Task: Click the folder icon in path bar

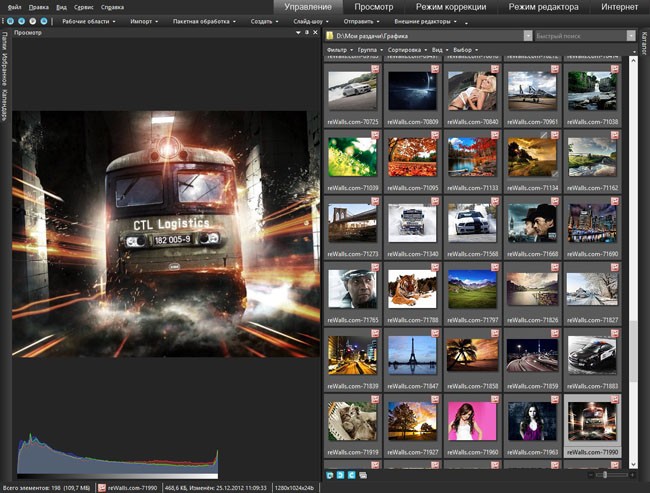Action: (331, 36)
